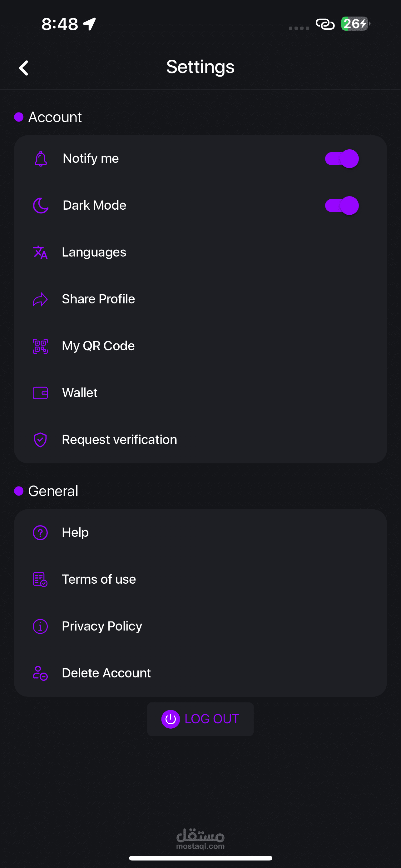Tap the translate Languages icon
This screenshot has width=401, height=868.
click(40, 252)
